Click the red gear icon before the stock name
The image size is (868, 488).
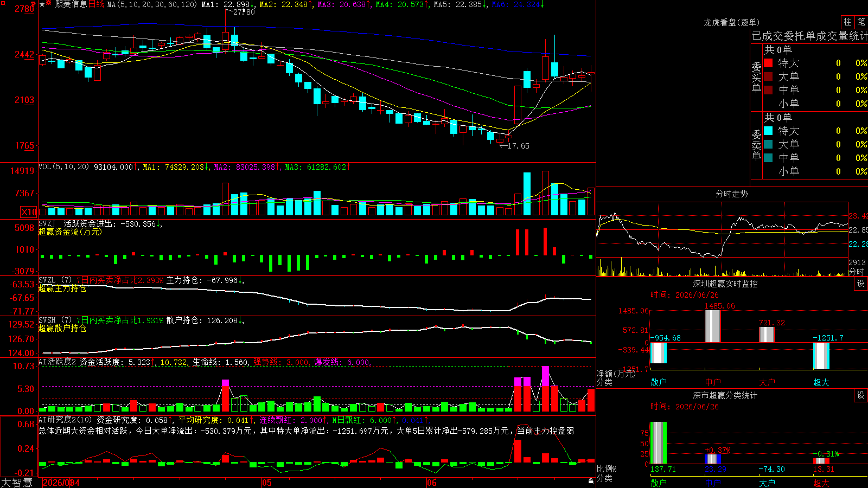[49, 4]
